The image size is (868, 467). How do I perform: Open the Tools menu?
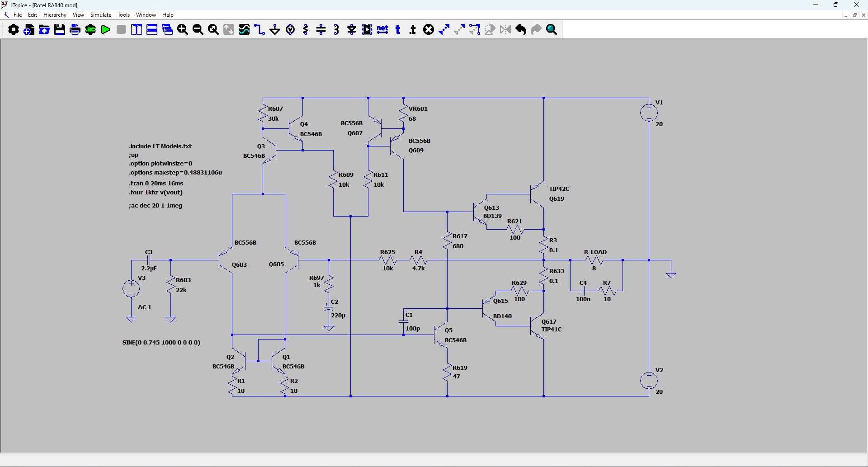click(124, 15)
